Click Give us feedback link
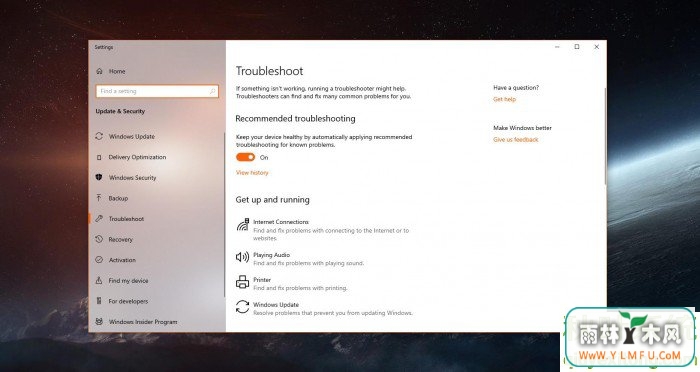 [x=516, y=139]
